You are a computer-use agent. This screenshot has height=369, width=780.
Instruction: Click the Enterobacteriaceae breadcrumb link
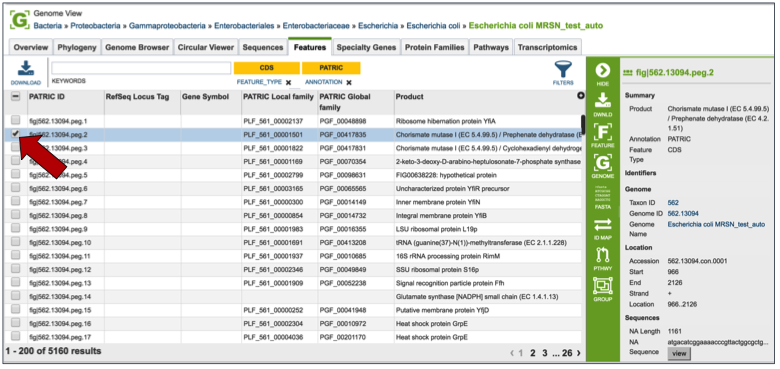(316, 25)
